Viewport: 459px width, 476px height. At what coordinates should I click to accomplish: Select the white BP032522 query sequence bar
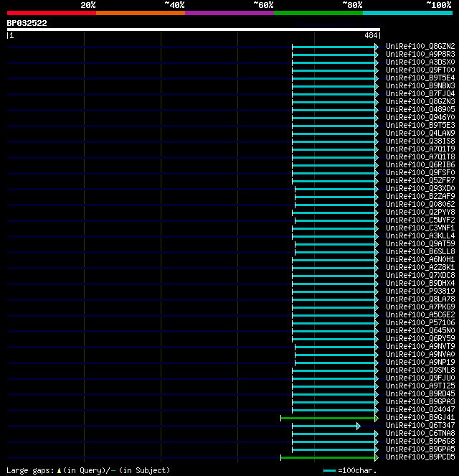(194, 29)
